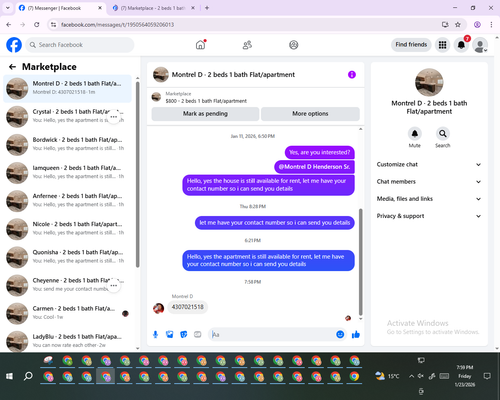500x400 pixels.
Task: Open Nicole conversation in list
Action: (x=67, y=229)
